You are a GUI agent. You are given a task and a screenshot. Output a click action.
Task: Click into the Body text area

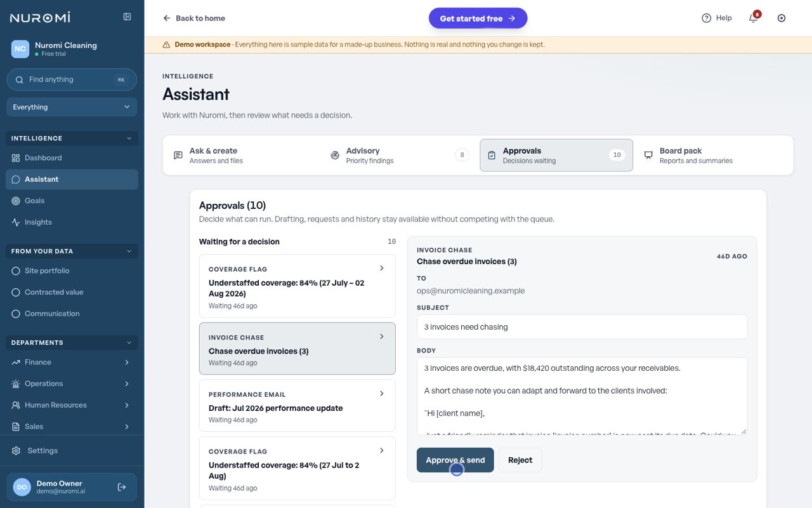(x=582, y=396)
